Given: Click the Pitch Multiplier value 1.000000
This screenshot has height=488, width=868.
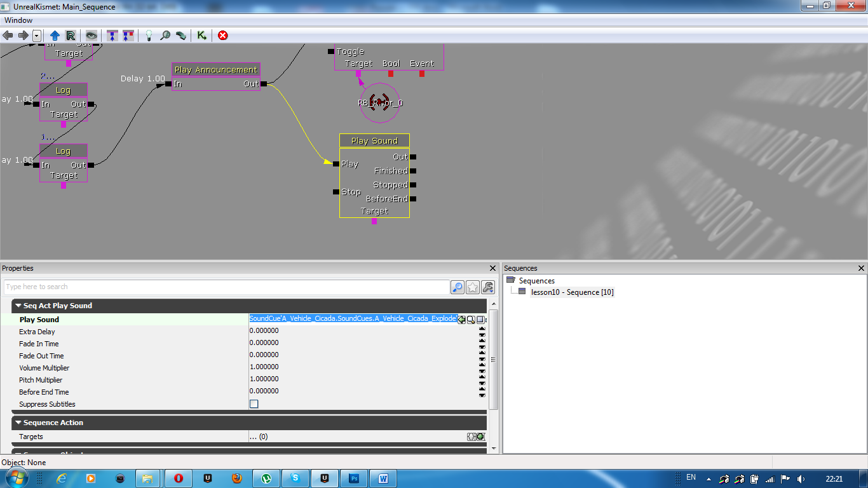Looking at the screenshot, I should pos(264,379).
